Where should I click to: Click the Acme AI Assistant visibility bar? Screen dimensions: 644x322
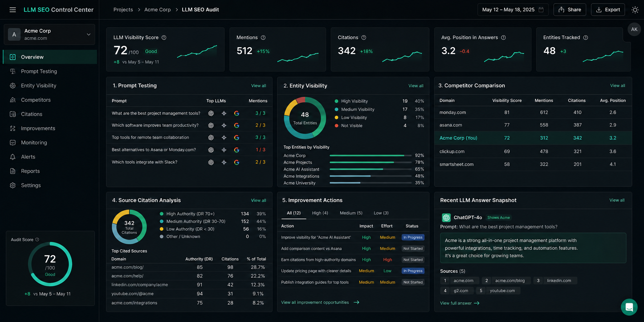point(371,169)
